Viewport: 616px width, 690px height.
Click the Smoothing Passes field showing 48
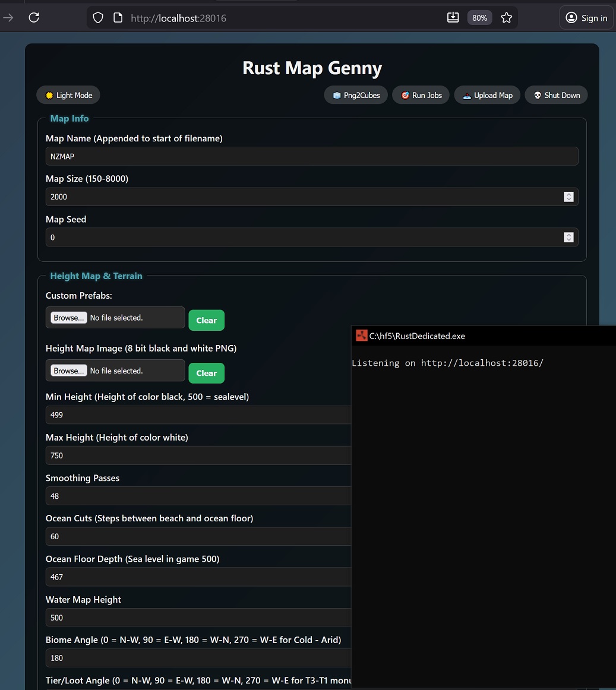point(198,496)
